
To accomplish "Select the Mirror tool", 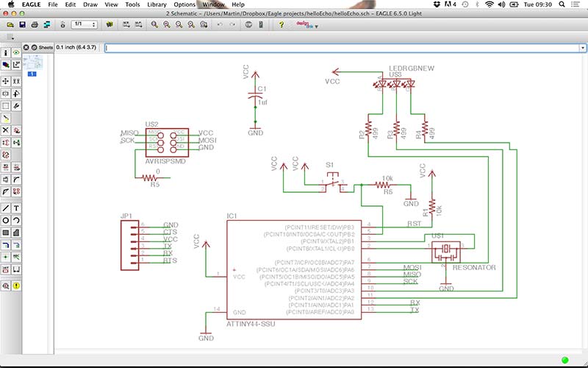I will [6, 93].
